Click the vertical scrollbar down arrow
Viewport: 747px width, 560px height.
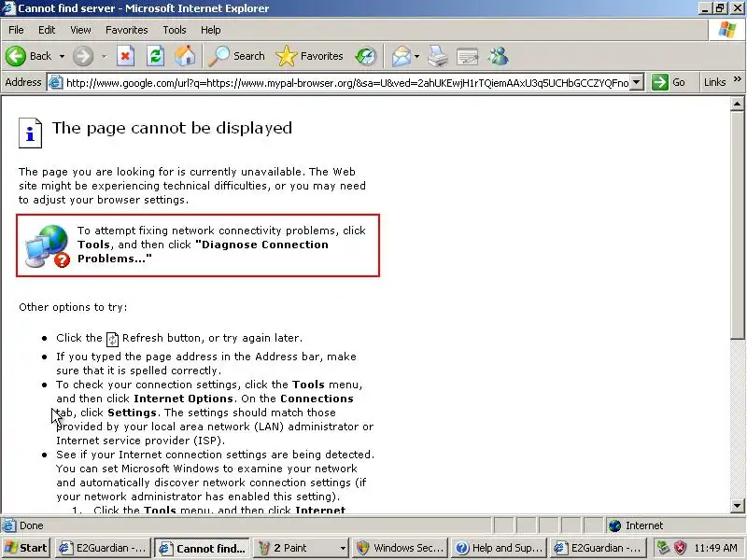pyautogui.click(x=738, y=506)
